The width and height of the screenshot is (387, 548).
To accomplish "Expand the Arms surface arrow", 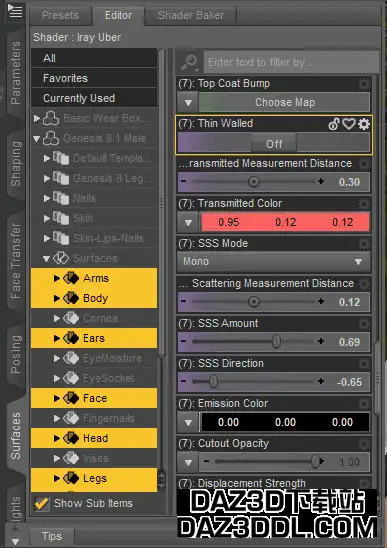I will [x=57, y=278].
